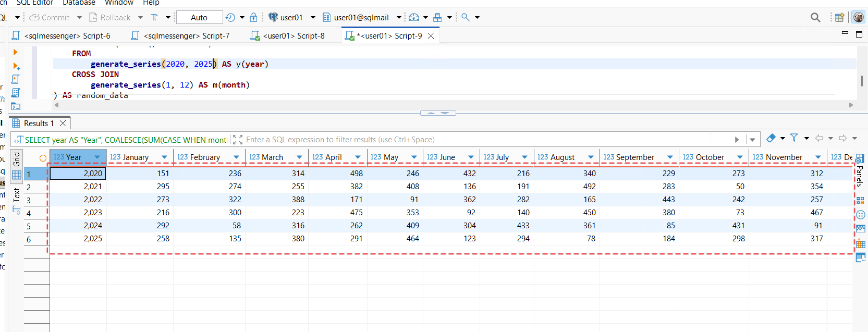Click the editor horizontal scrollbar left arrow
The height and width of the screenshot is (332, 868).
(x=57, y=105)
